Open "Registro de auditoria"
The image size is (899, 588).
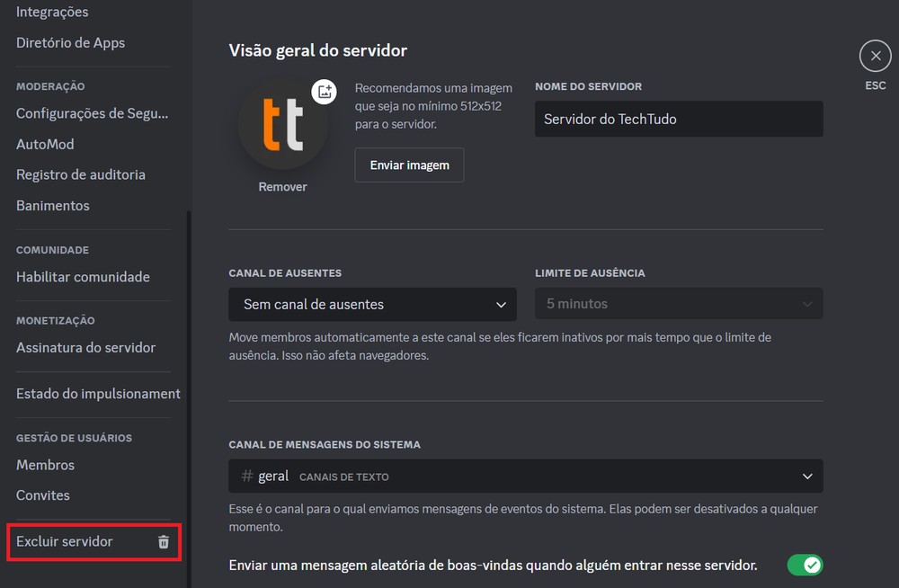click(x=81, y=174)
